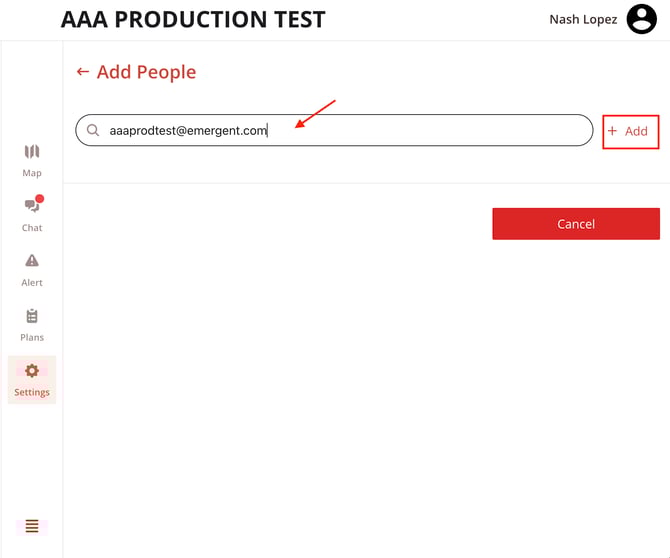
Task: Focus the email address search field
Action: (x=340, y=130)
